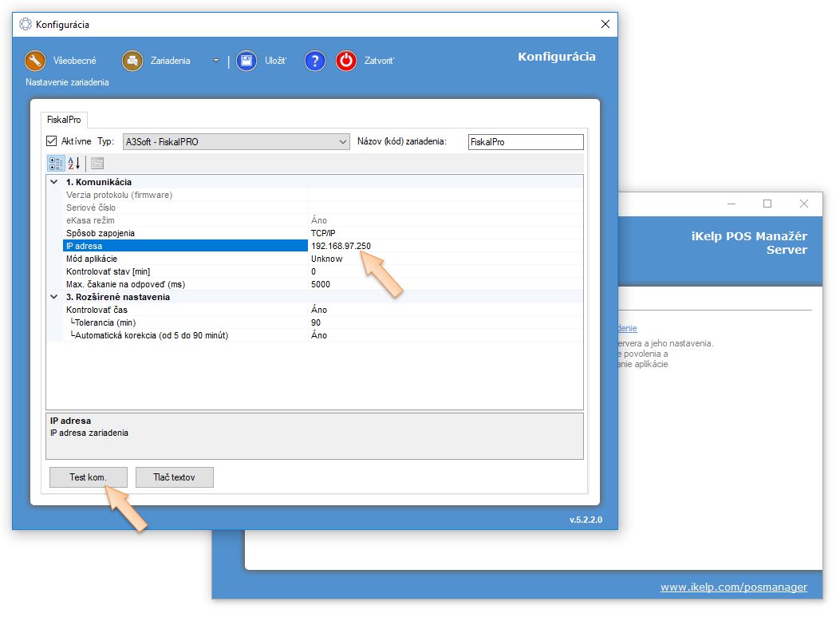Select the IP adresa property row

[185, 246]
